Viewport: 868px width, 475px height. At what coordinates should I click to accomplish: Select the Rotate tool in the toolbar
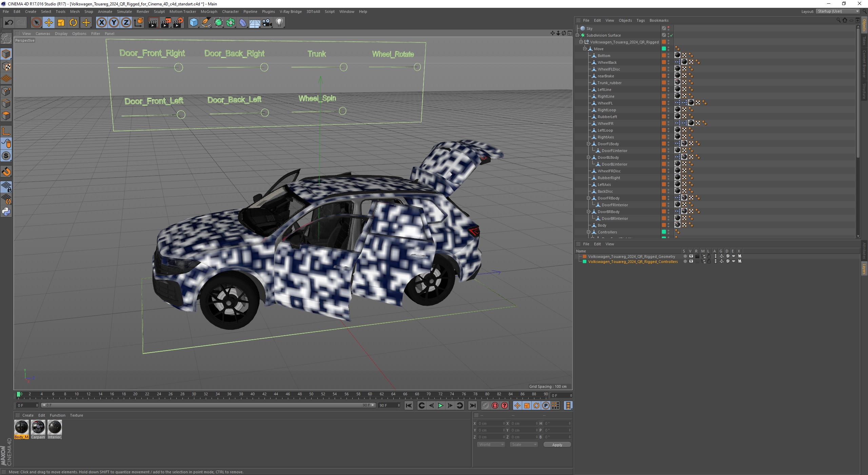pos(73,23)
